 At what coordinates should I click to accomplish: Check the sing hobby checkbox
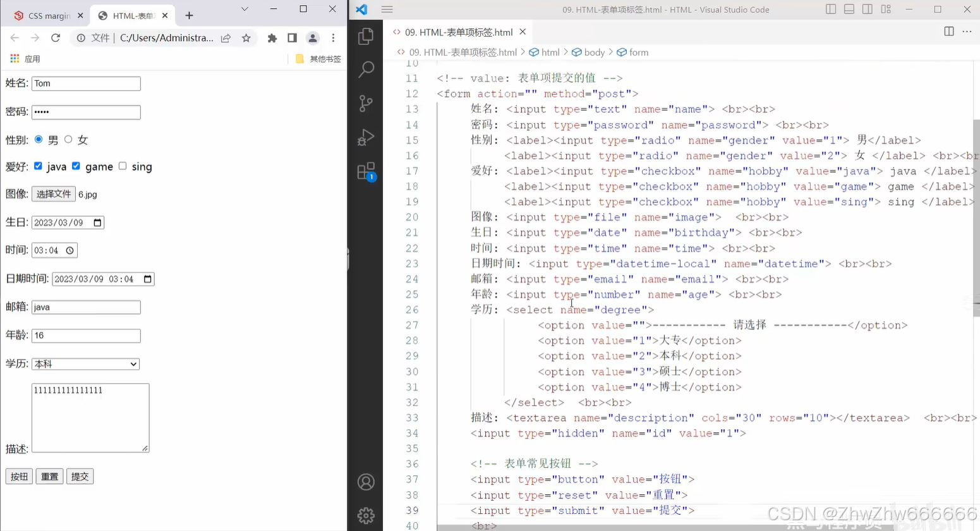[123, 166]
